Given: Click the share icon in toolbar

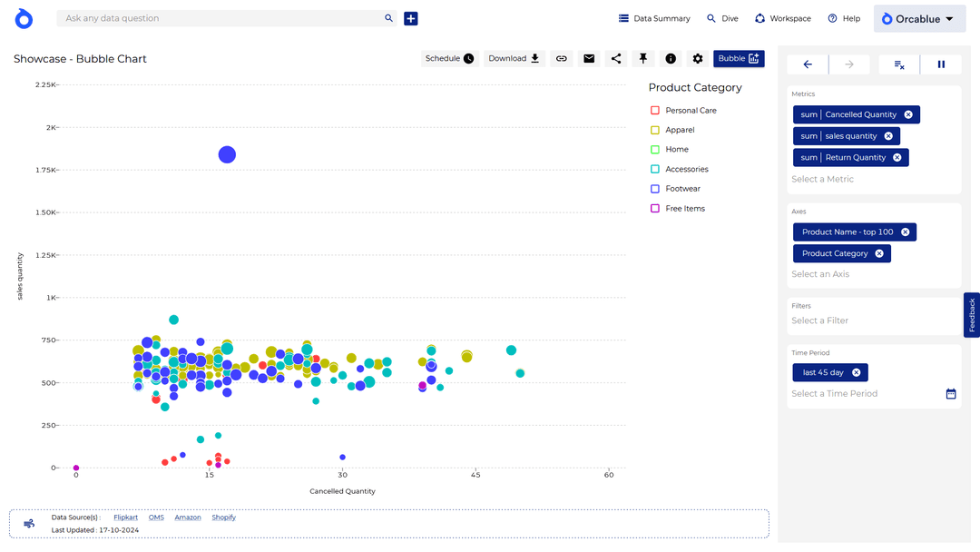Looking at the screenshot, I should coord(616,59).
